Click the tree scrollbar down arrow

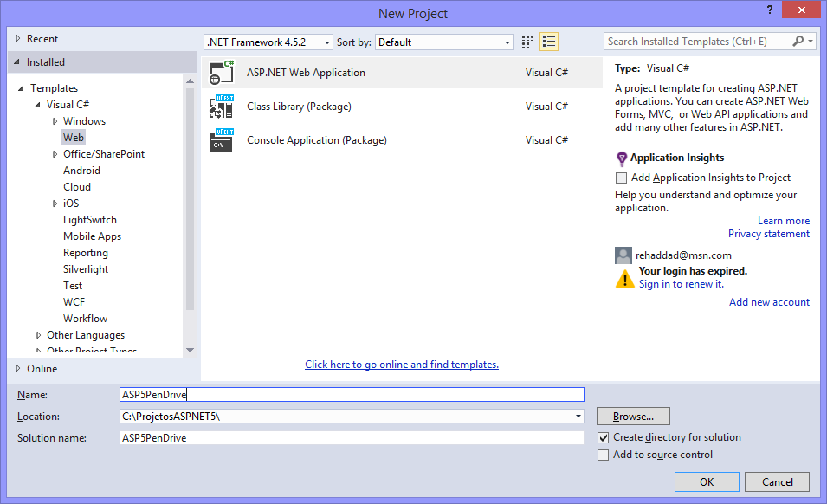coord(190,350)
